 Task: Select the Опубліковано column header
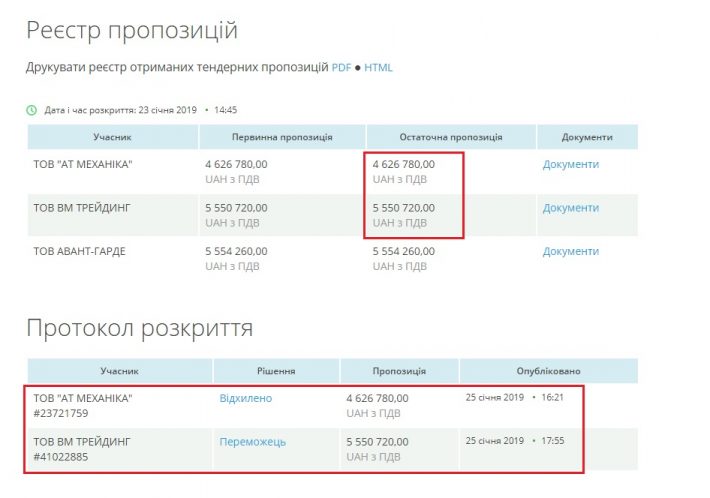coord(548,371)
